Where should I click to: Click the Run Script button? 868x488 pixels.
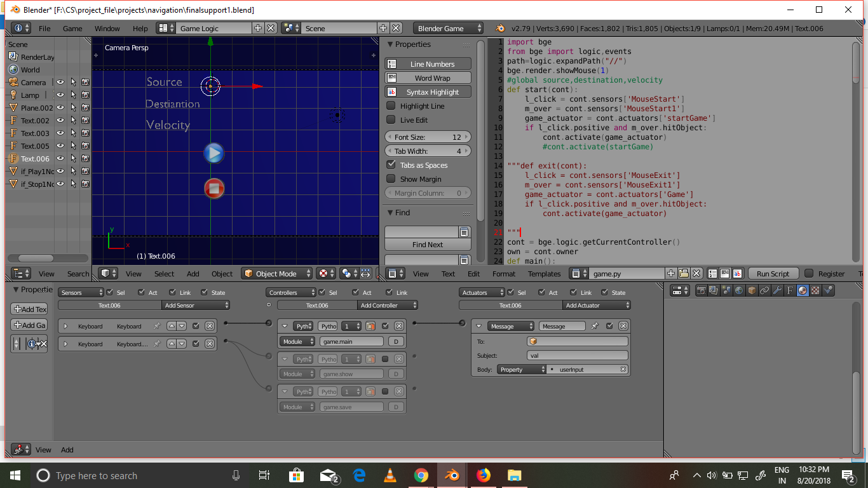click(773, 274)
